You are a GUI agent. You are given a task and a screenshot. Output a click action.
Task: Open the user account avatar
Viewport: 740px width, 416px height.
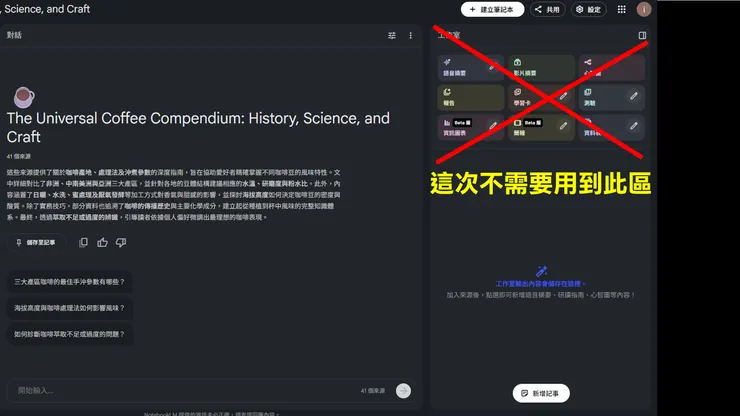coord(644,9)
